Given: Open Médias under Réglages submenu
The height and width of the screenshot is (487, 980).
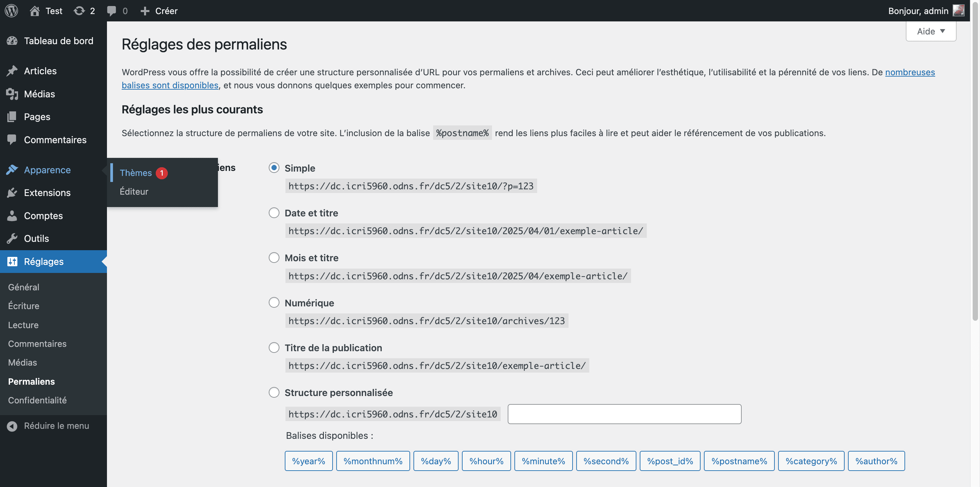Looking at the screenshot, I should tap(22, 363).
